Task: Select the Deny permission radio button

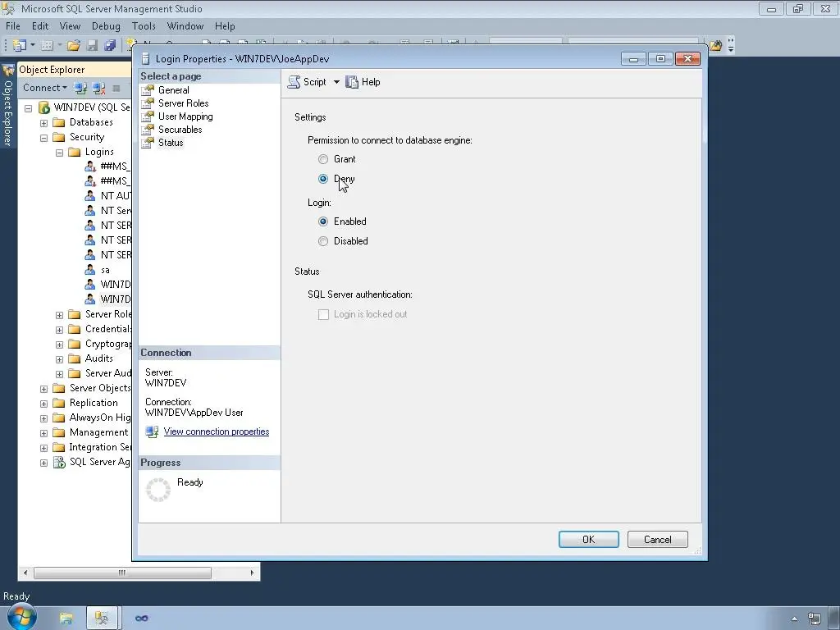Action: point(323,179)
